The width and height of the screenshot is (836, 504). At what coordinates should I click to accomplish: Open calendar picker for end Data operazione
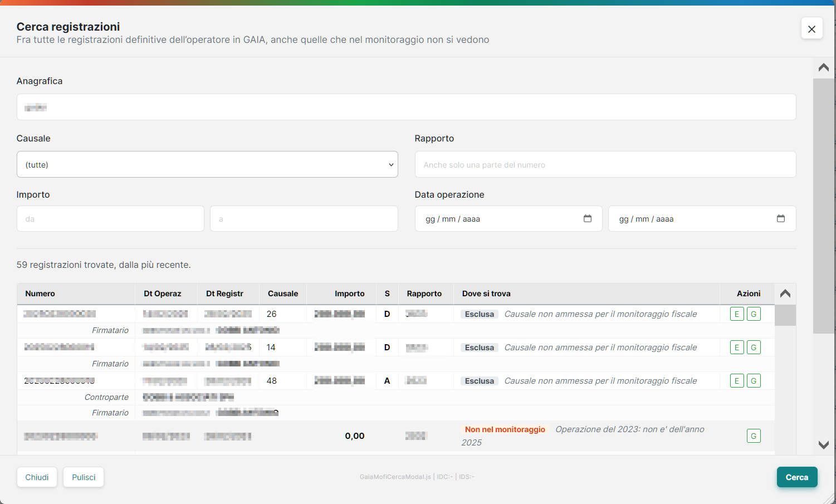(781, 218)
